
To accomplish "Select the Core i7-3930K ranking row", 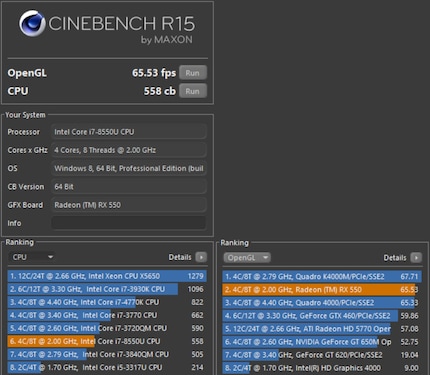I will [107, 289].
